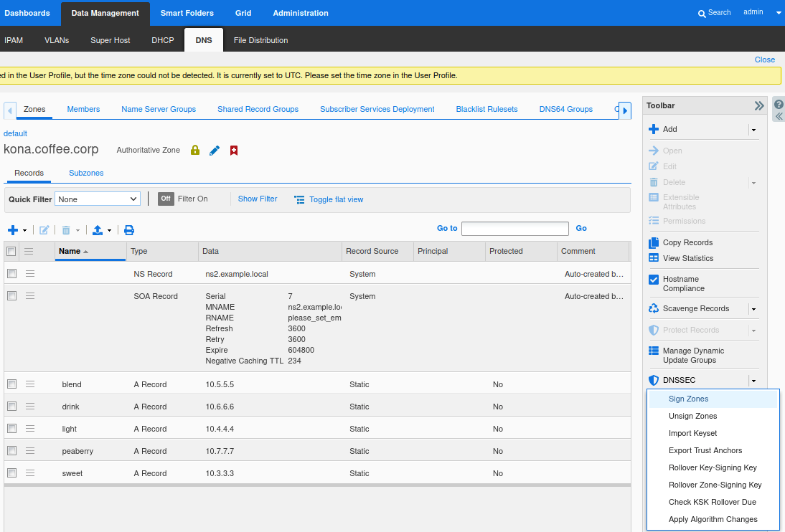The width and height of the screenshot is (785, 532).
Task: Toggle the Filter On switch
Action: pos(166,199)
